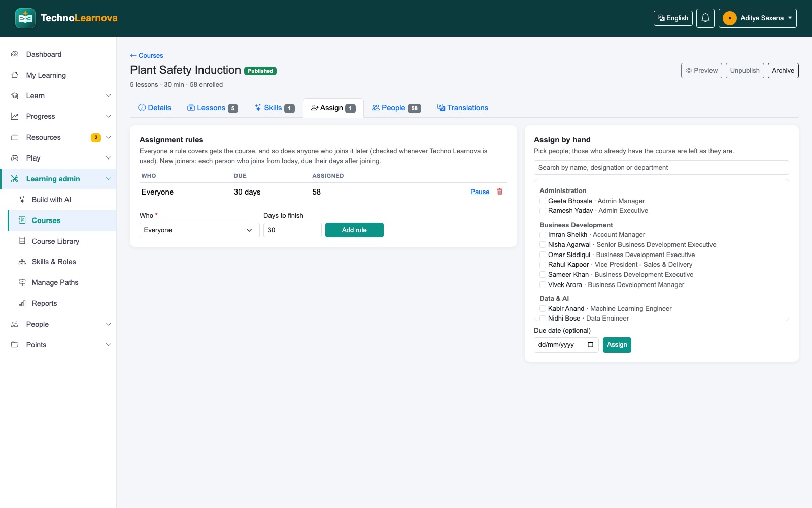812x508 pixels.
Task: Click the Manage Paths signpost icon
Action: (22, 282)
